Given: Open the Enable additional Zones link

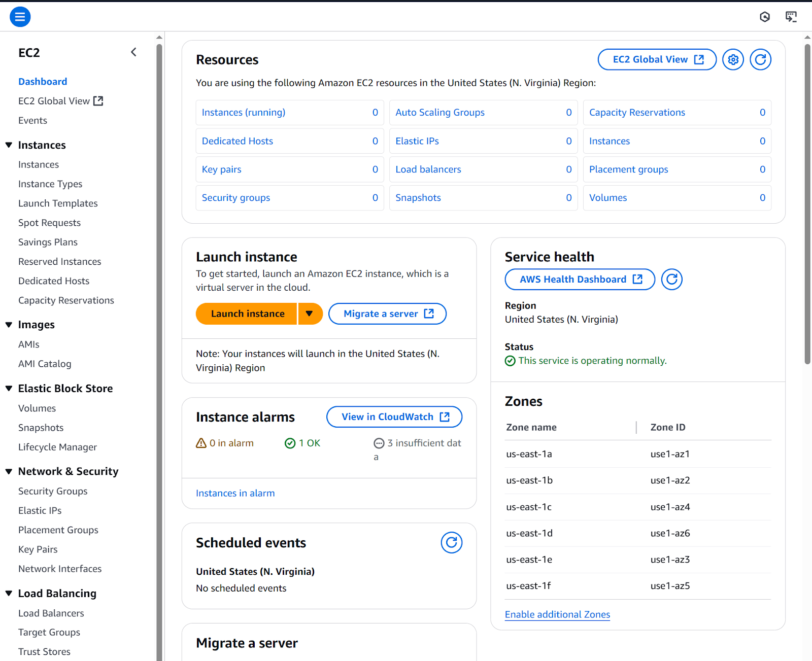Looking at the screenshot, I should [x=557, y=614].
